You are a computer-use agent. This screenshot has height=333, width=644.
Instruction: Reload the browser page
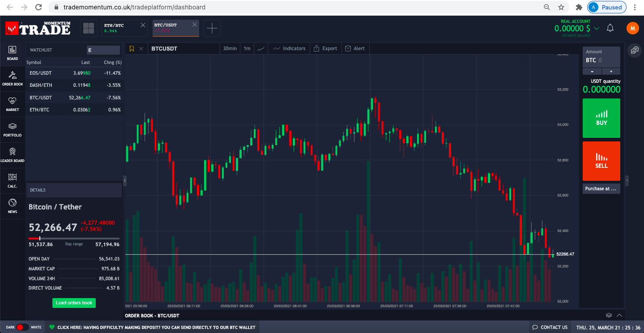(38, 7)
